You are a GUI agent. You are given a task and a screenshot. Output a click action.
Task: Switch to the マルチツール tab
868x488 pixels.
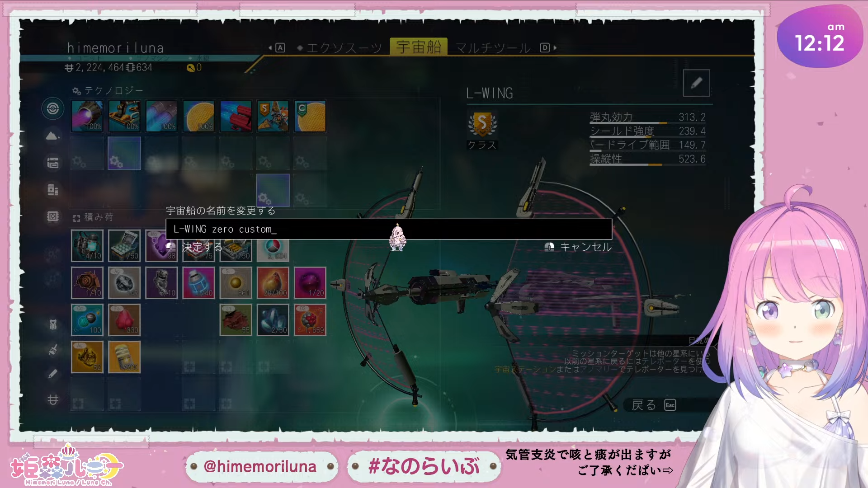493,47
